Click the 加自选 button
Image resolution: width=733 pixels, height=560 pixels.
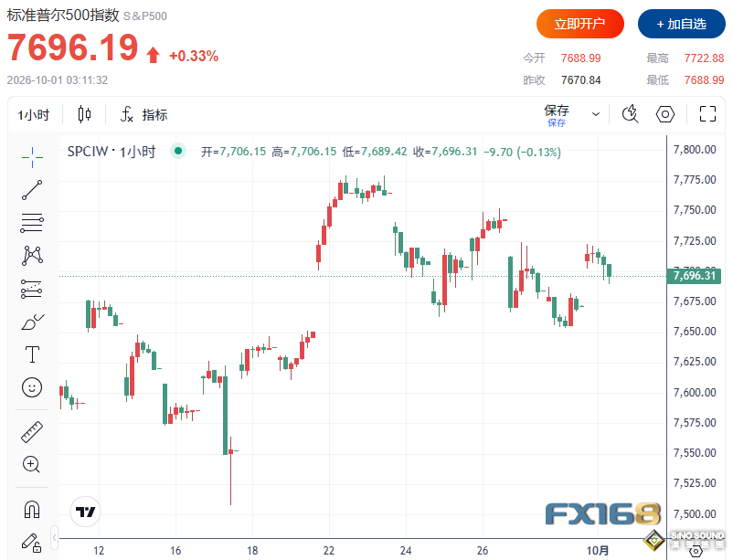[682, 24]
